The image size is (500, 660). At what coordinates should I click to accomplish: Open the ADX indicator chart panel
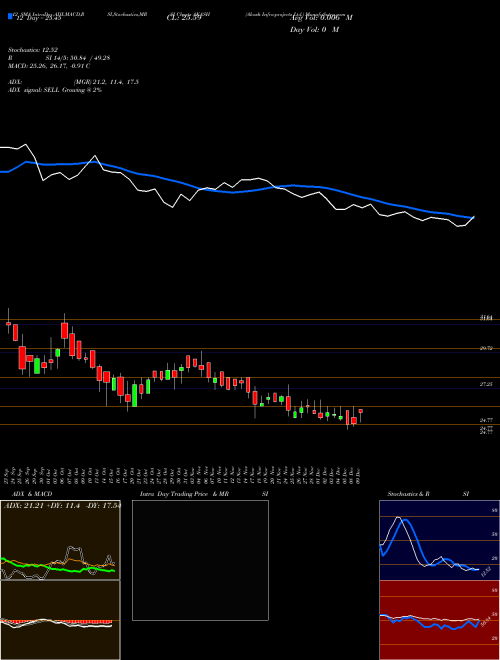(x=60, y=540)
